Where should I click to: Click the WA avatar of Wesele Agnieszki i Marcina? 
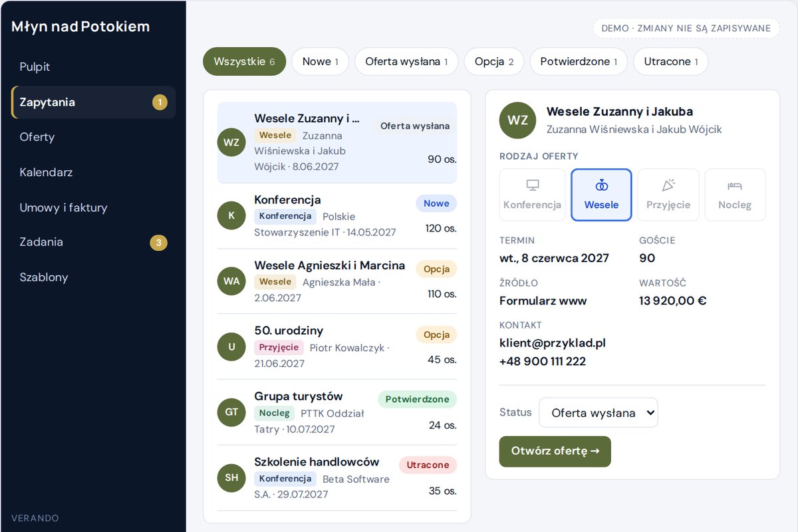click(231, 281)
